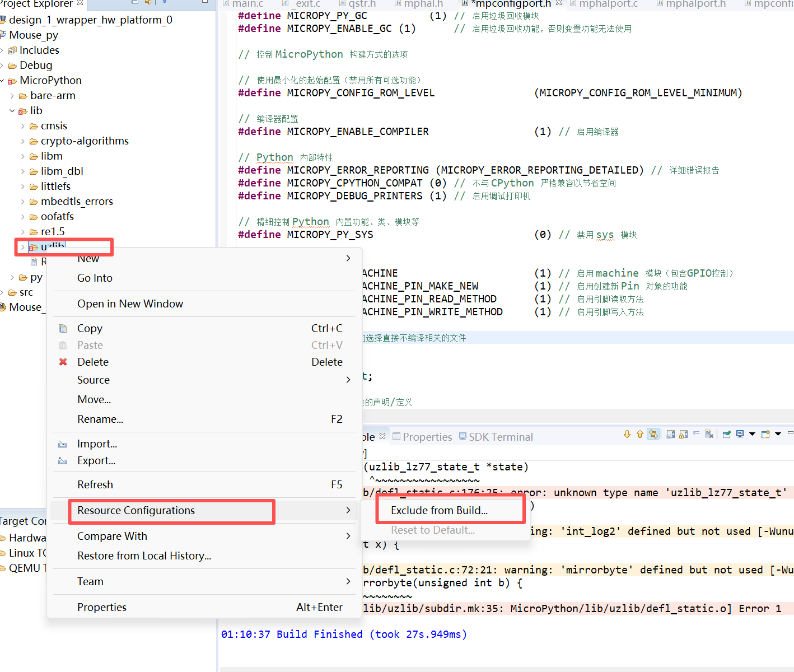The height and width of the screenshot is (672, 794).
Task: Expand the crypto-algorithms folder
Action: (23, 141)
